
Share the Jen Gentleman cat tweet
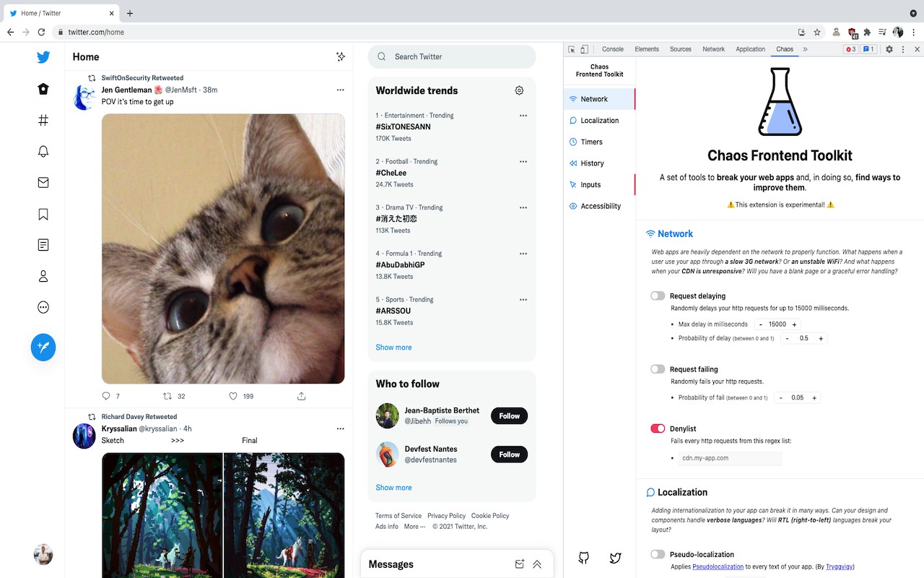point(302,396)
